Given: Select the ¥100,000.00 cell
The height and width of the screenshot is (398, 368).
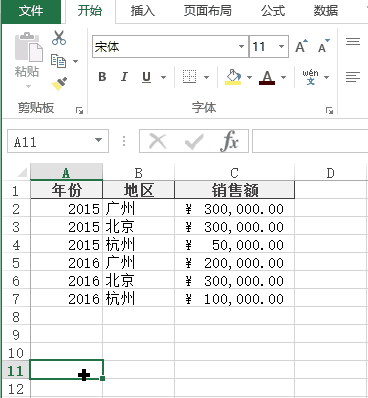Looking at the screenshot, I should pos(234,299).
